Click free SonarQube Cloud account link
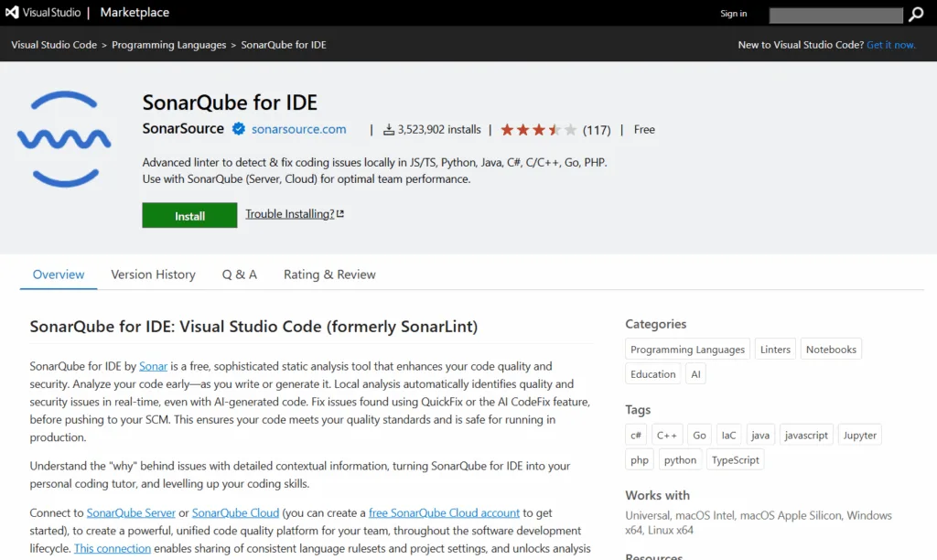Image resolution: width=937 pixels, height=560 pixels. [x=444, y=512]
